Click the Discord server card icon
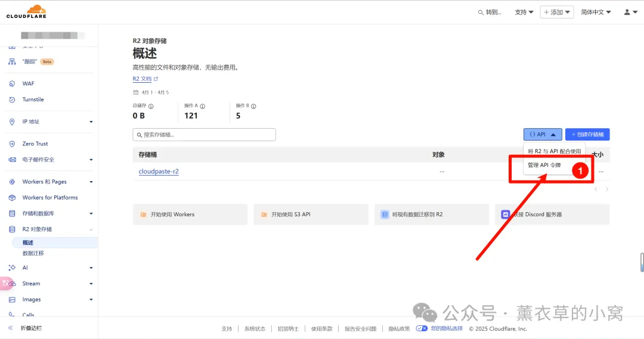 506,214
